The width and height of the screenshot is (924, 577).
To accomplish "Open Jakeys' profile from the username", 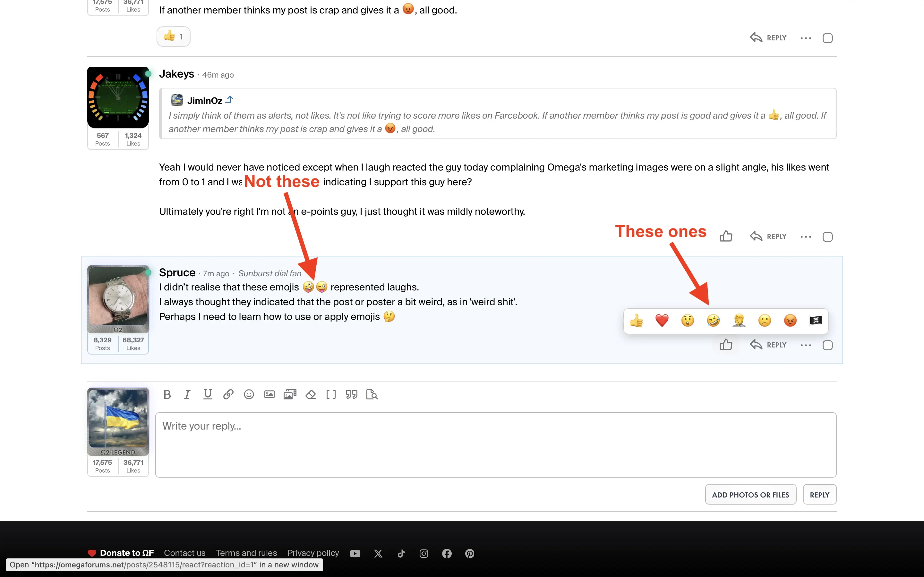I will click(x=176, y=74).
